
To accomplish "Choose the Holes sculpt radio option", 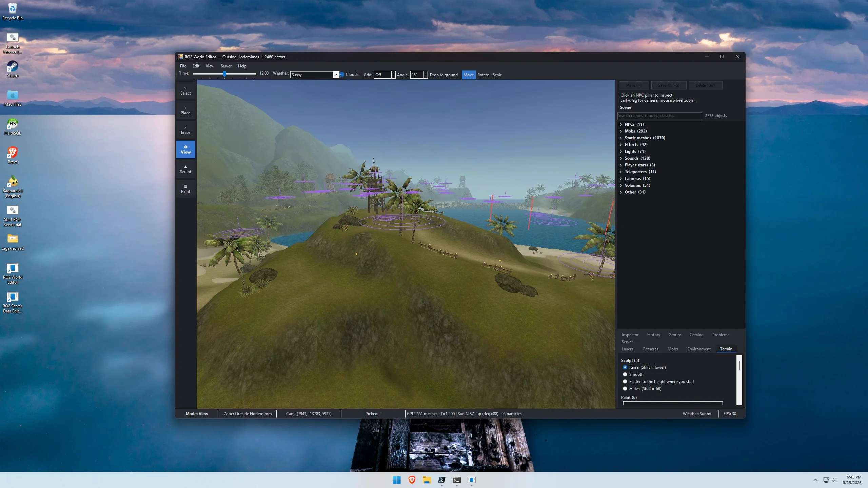I will click(x=625, y=389).
